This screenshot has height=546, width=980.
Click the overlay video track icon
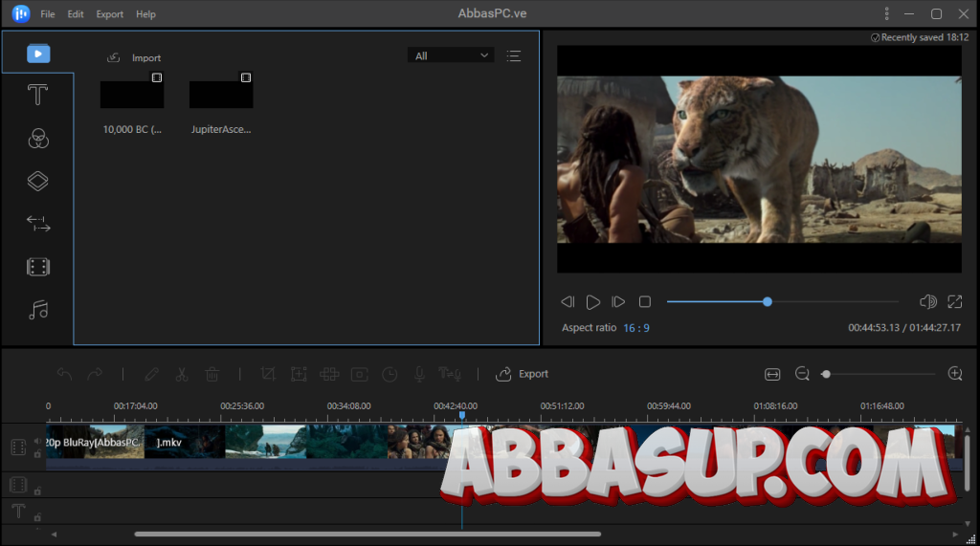click(19, 485)
